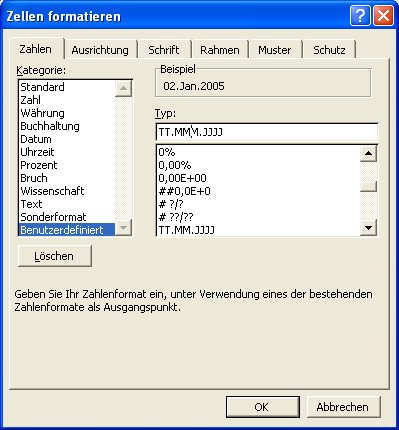Screen dimensions: 399x430
Task: Select the Muster tab
Action: [275, 50]
